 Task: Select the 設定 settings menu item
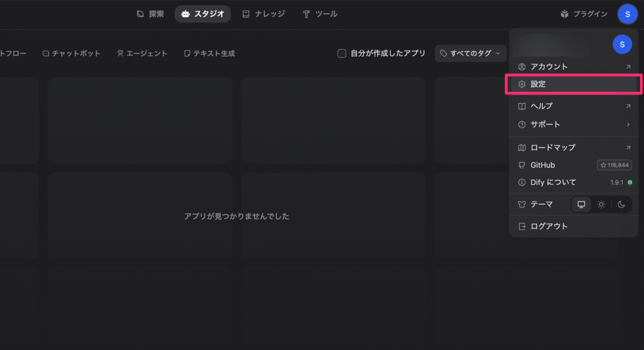tap(573, 84)
